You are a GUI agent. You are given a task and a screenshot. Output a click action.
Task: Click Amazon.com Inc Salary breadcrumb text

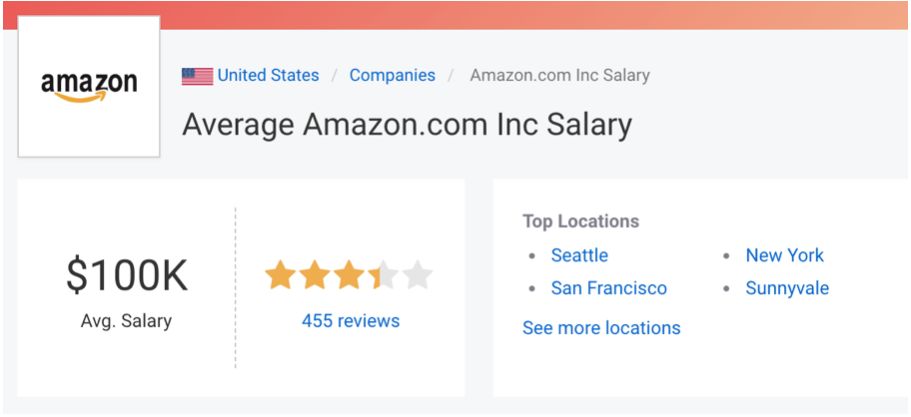coord(559,75)
